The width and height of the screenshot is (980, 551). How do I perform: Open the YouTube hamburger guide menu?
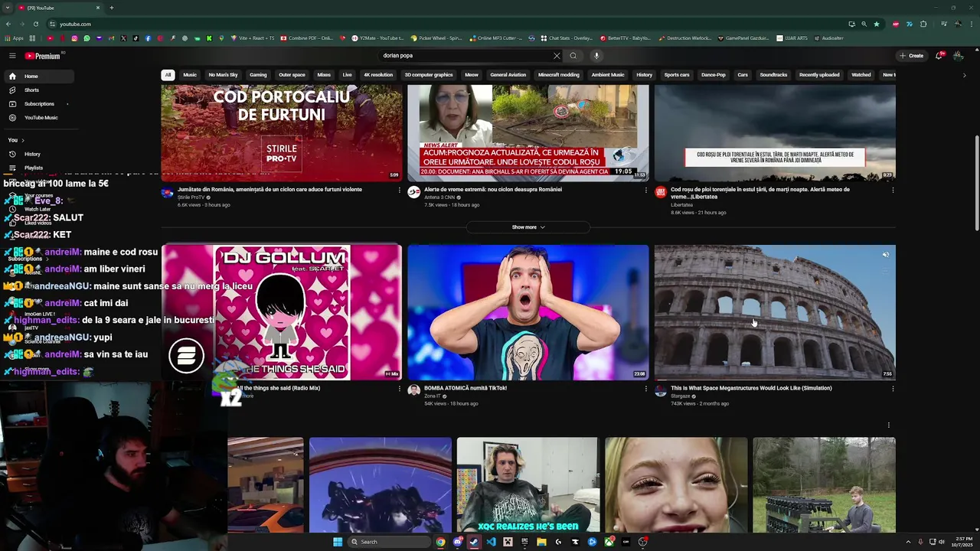coord(12,56)
